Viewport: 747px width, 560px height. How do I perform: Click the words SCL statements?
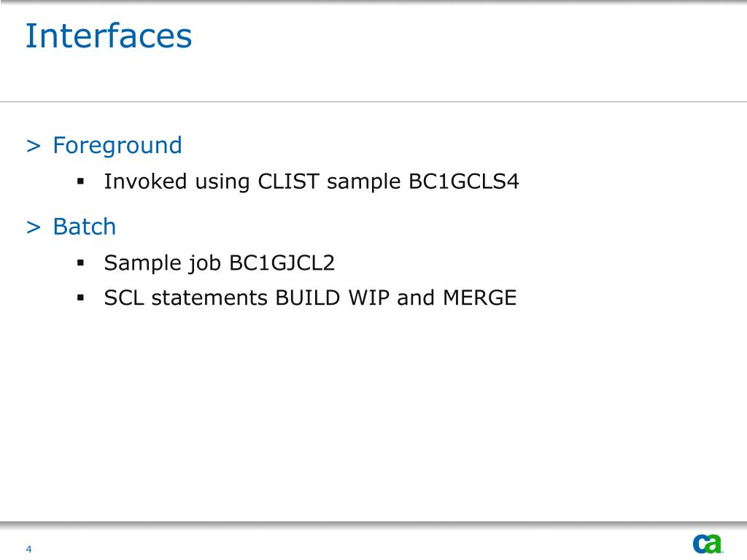click(x=186, y=298)
